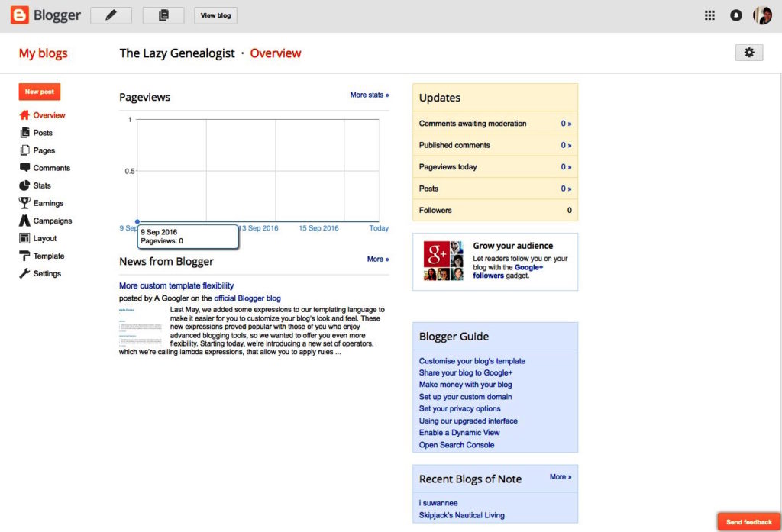Click More link in Recent Blogs of Note

[x=561, y=476]
